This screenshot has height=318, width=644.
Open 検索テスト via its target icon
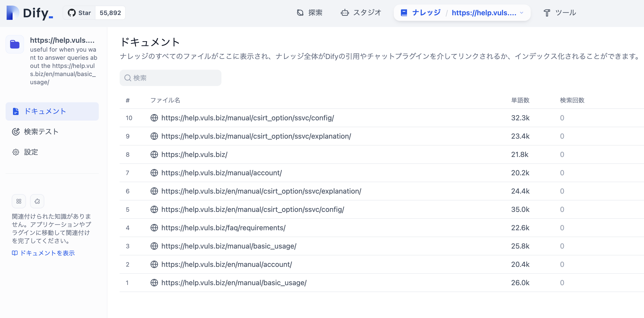[x=16, y=132]
